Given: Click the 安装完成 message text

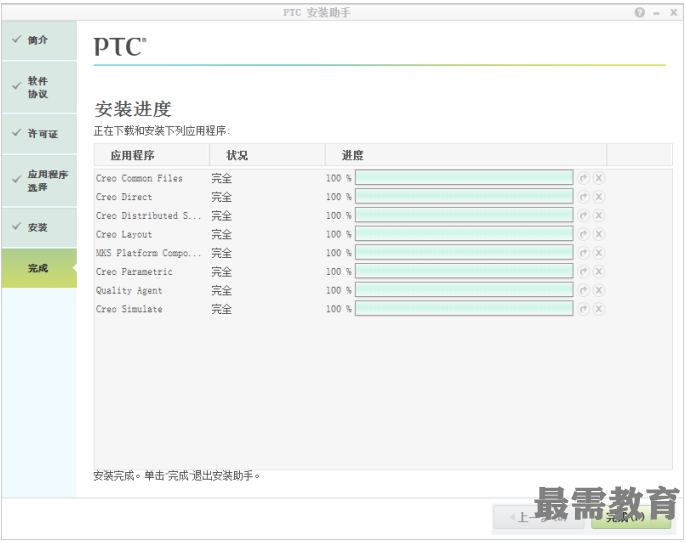Looking at the screenshot, I should pos(176,476).
